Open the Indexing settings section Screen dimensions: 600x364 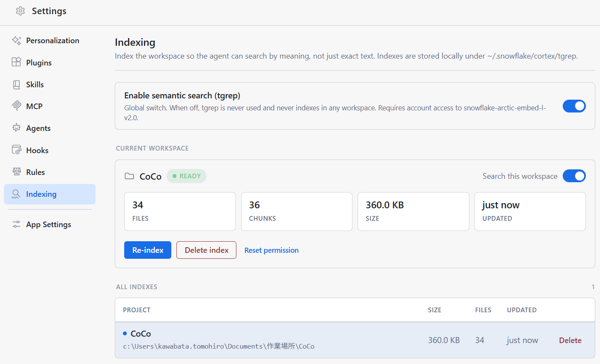(x=50, y=194)
